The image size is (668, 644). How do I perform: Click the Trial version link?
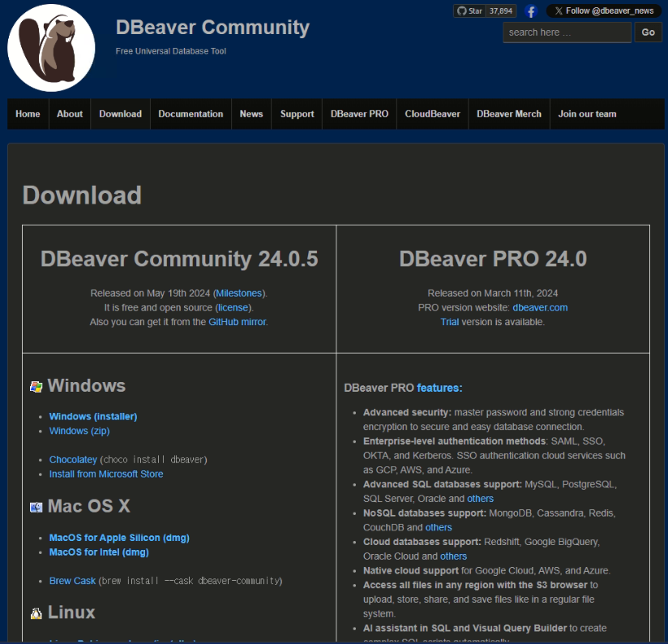click(449, 322)
